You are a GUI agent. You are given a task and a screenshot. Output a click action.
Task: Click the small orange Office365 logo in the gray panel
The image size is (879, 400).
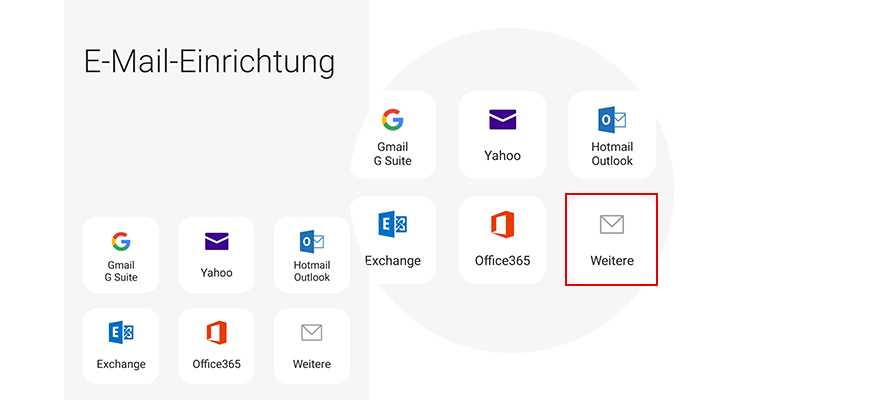216,332
